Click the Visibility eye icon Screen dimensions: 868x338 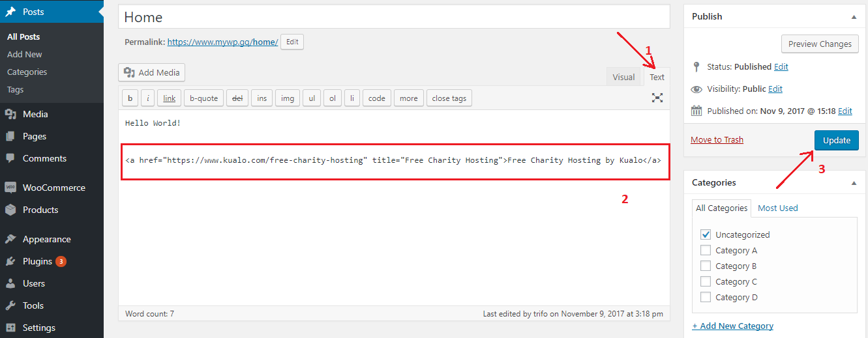[x=696, y=89]
